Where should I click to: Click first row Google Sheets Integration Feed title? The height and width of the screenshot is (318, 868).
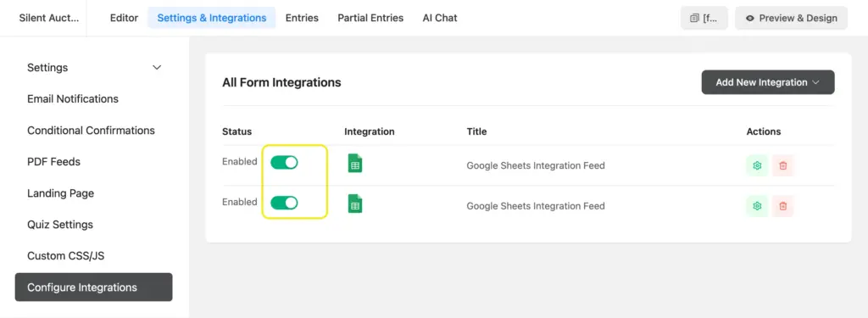[x=536, y=165]
